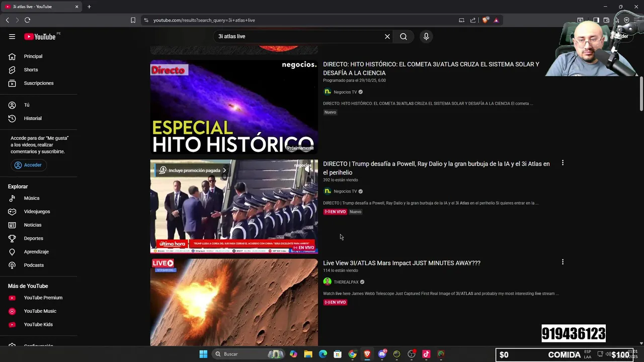Open the Windows Start menu
Image resolution: width=644 pixels, height=362 pixels.
coord(203,354)
